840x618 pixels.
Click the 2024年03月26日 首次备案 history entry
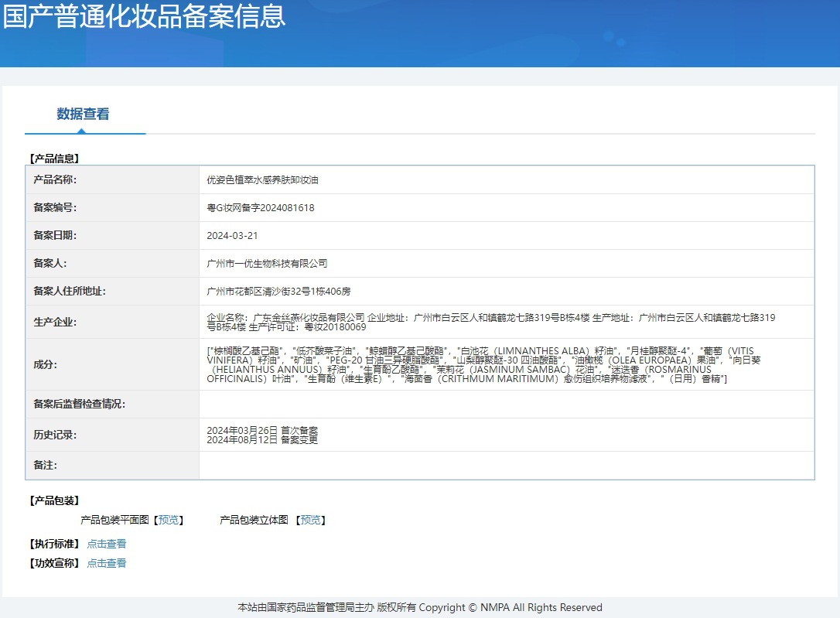tap(262, 431)
